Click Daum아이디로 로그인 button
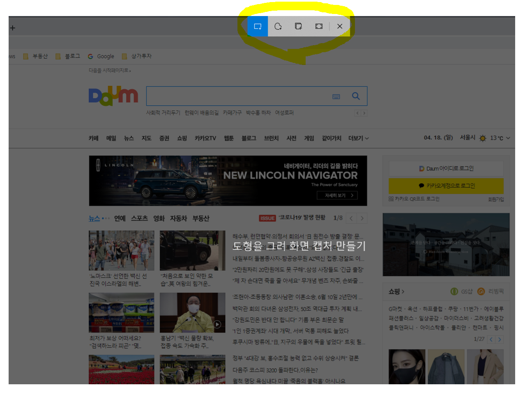Viewport: 532px width, 404px height. 446,169
